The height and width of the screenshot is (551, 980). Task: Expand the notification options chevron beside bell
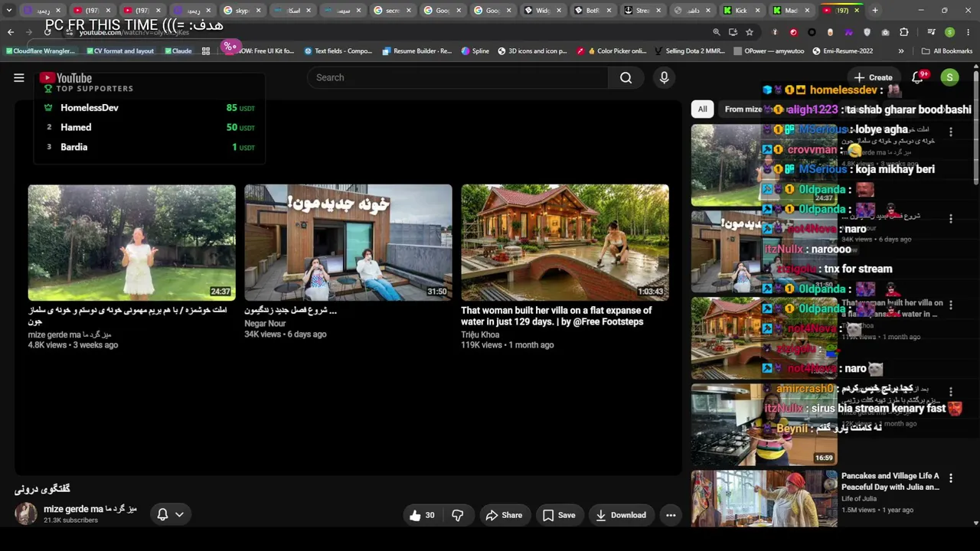coord(179,514)
